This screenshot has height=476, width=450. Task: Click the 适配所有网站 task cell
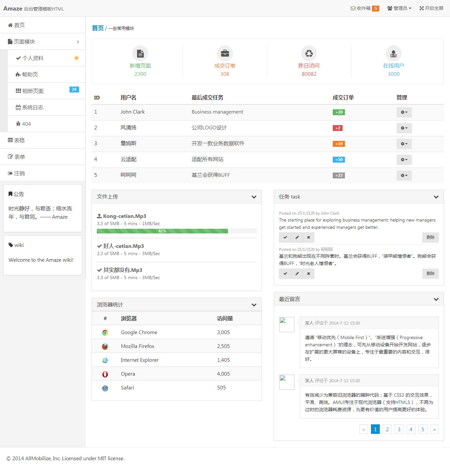208,159
